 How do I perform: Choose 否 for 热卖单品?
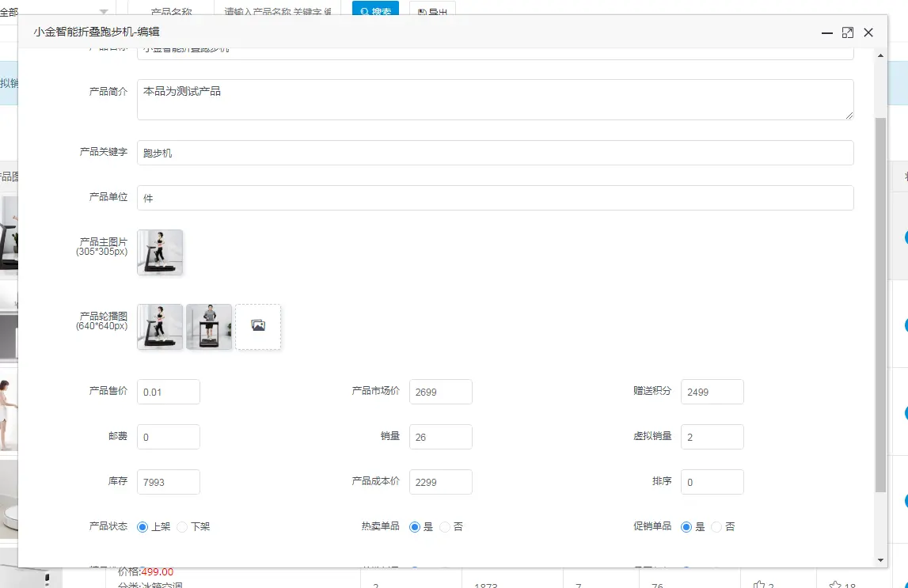(443, 526)
